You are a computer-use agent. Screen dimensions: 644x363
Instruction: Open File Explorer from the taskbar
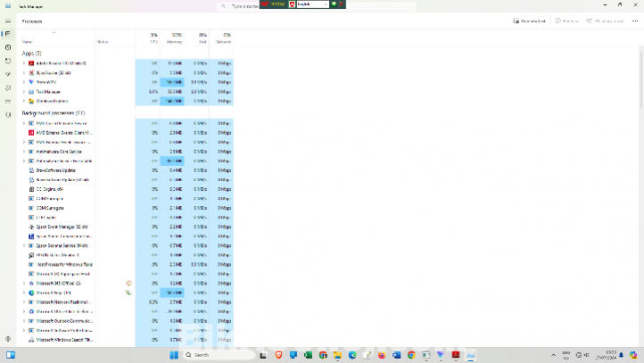point(337,355)
